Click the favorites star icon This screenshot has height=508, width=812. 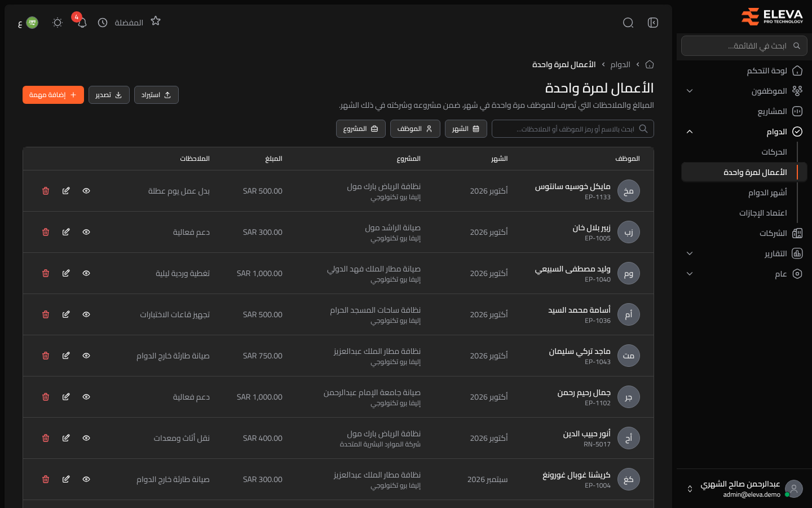tap(156, 21)
